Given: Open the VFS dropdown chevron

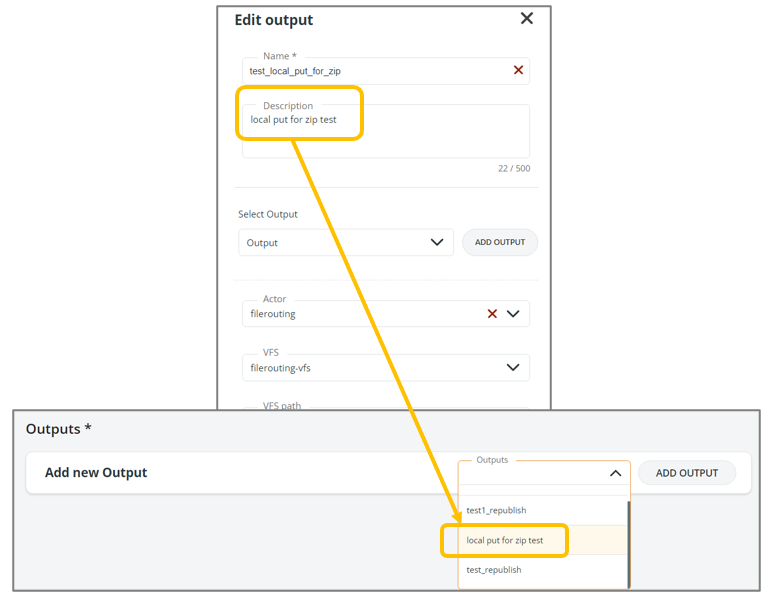Looking at the screenshot, I should (x=513, y=367).
